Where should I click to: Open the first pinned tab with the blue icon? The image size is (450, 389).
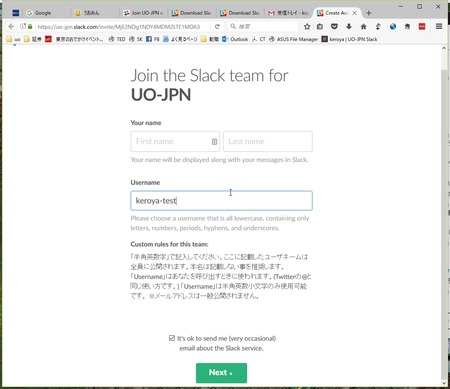coord(15,13)
